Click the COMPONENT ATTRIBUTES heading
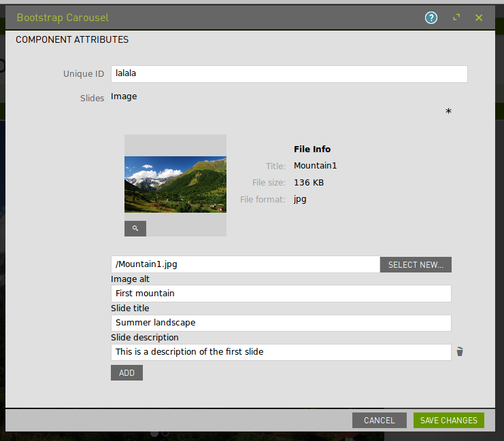Image resolution: width=504 pixels, height=441 pixels. click(72, 39)
